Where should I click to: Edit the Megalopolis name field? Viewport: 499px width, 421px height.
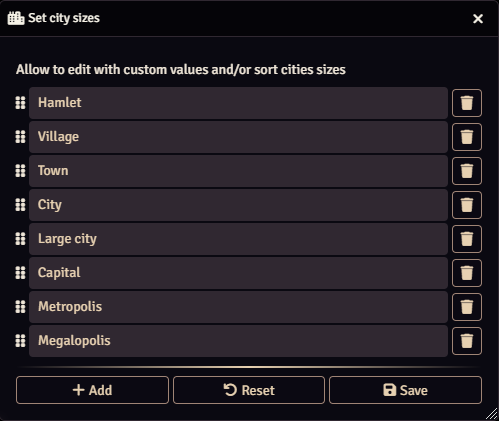coord(238,341)
